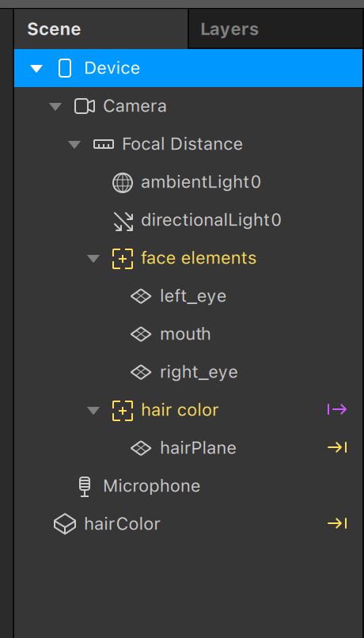
Task: Click the Device phone icon
Action: (65, 68)
